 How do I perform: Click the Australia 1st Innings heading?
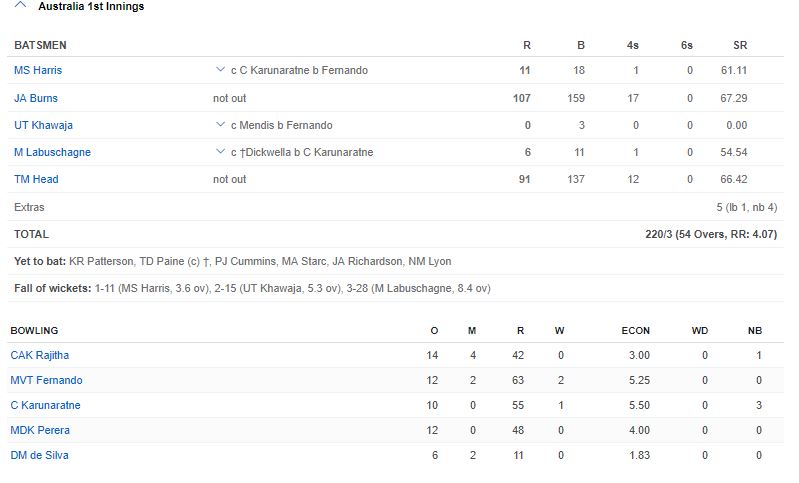click(x=90, y=6)
